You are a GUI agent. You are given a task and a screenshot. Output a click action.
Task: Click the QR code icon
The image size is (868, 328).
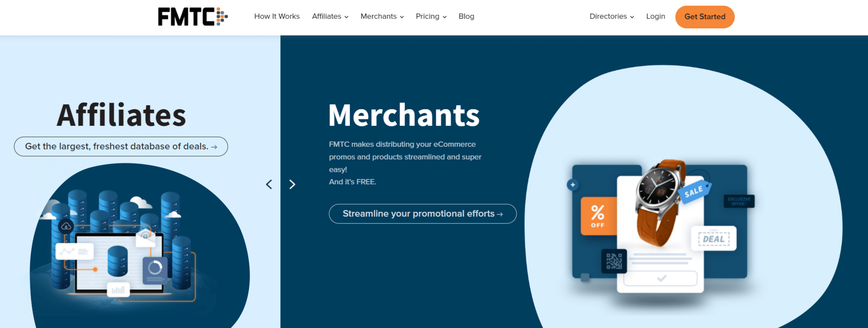pyautogui.click(x=614, y=261)
